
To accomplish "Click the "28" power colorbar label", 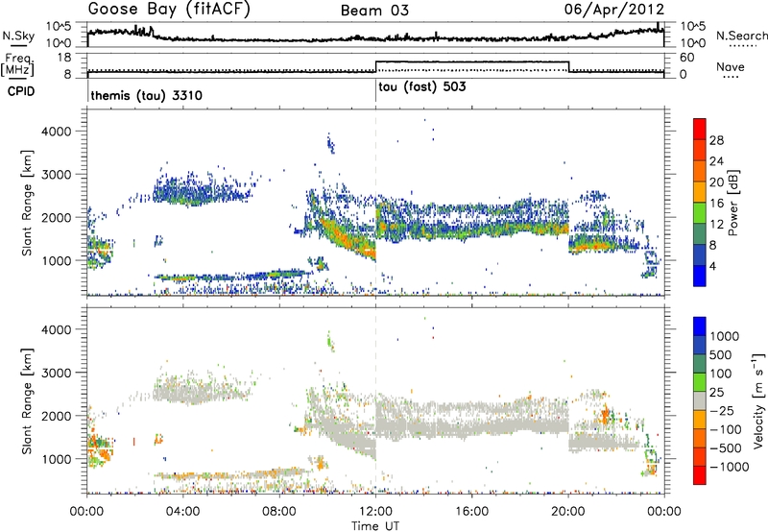I will (x=716, y=140).
